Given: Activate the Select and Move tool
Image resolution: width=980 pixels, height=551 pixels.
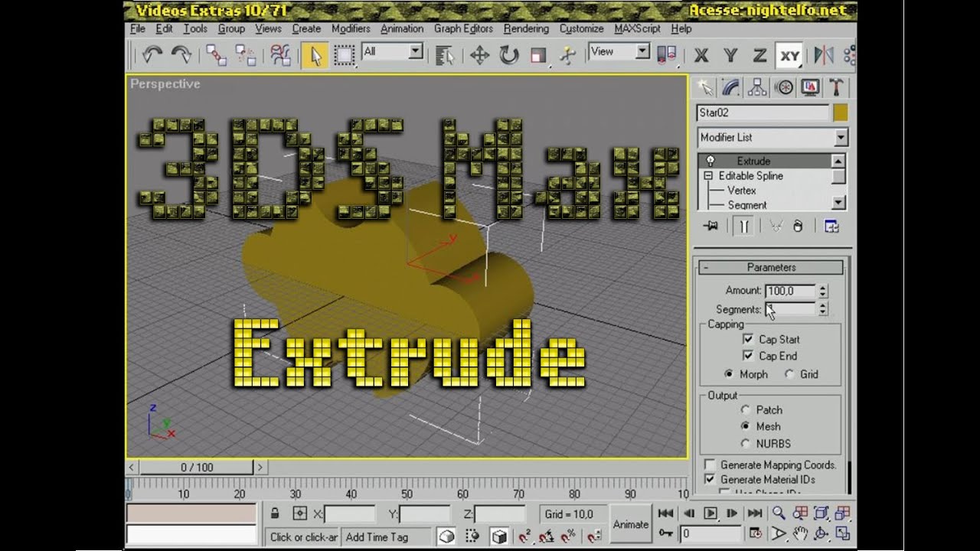Looking at the screenshot, I should tap(479, 54).
